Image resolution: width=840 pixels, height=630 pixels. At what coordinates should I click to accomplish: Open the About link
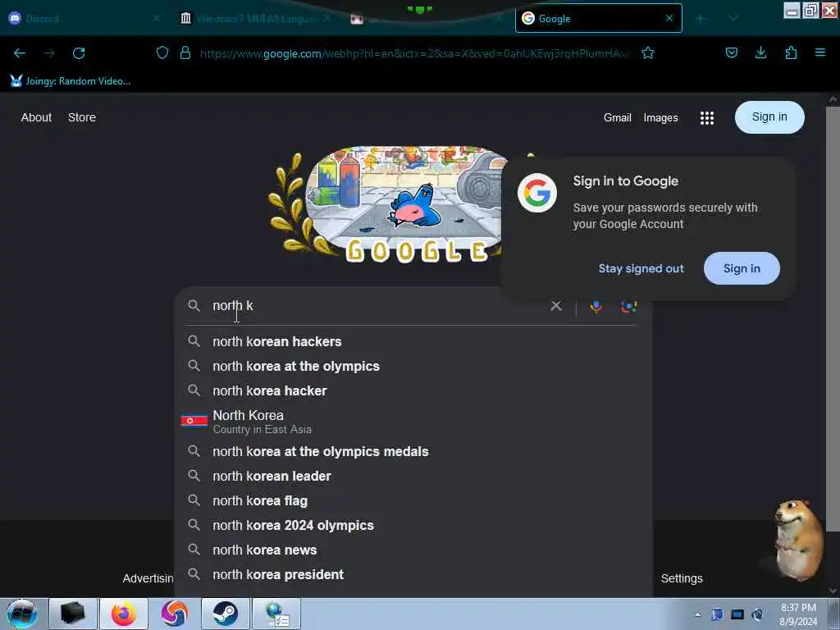(x=36, y=117)
